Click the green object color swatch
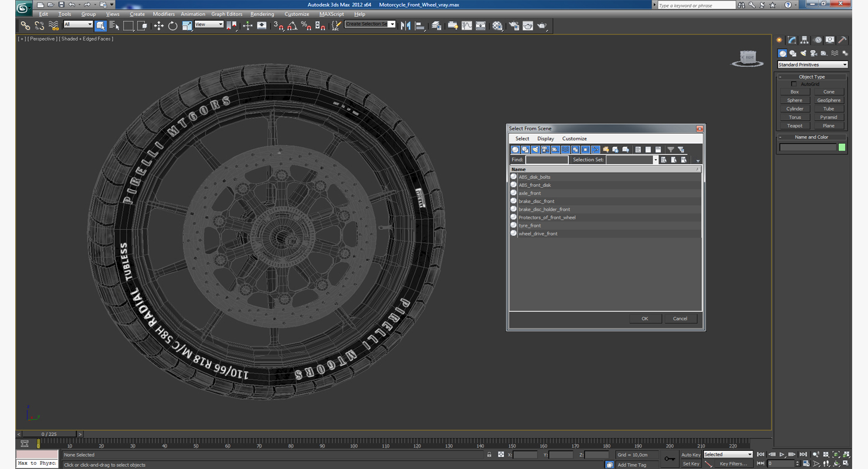Screen dimensions: 868x469 842,148
